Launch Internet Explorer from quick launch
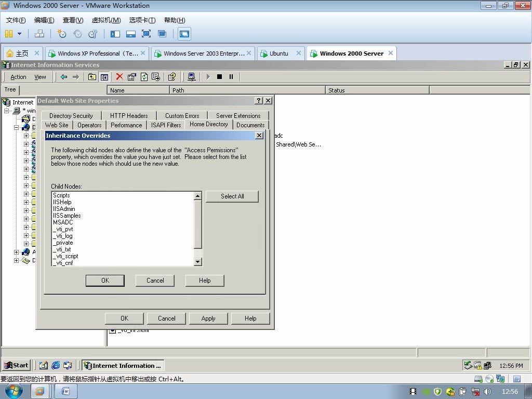Viewport: 532px width, 399px height. tap(56, 365)
